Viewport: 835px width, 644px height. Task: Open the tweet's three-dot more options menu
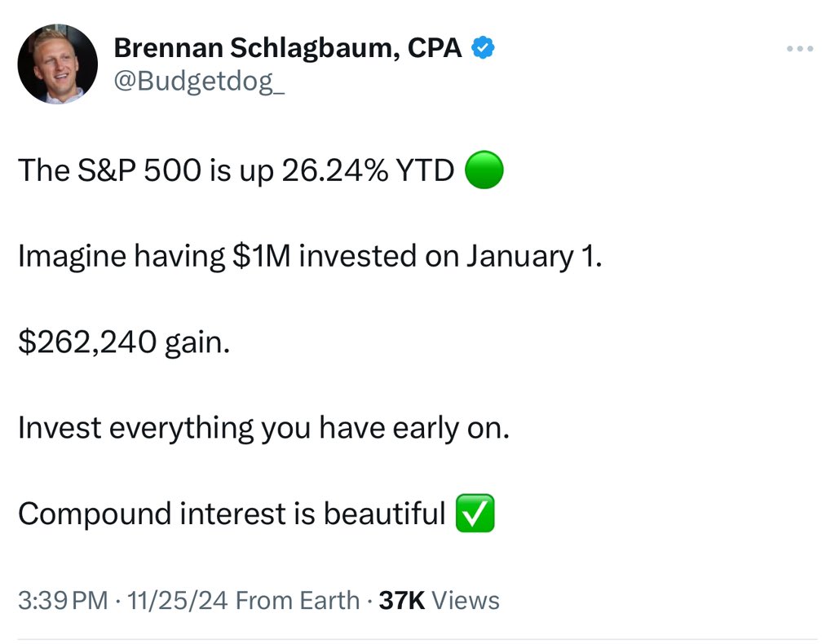coord(801,49)
